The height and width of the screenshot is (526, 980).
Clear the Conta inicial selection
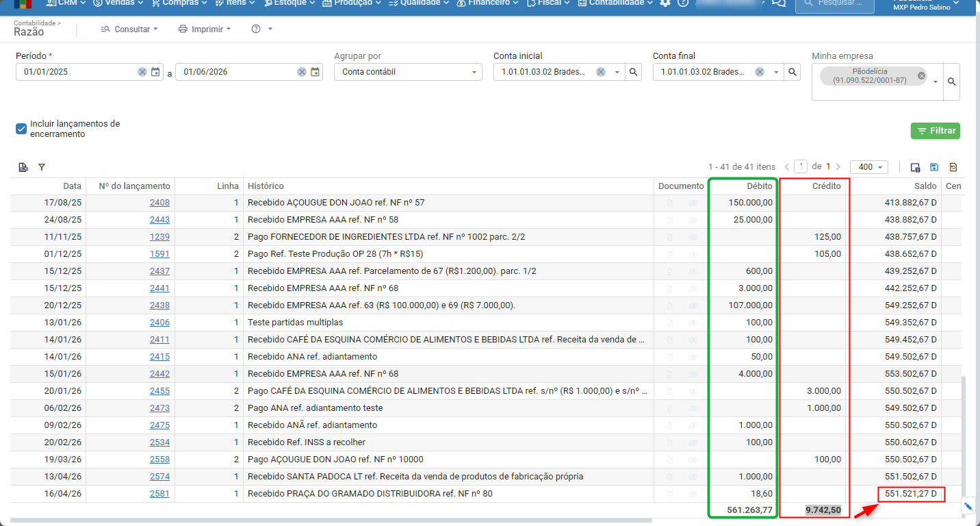pos(600,72)
